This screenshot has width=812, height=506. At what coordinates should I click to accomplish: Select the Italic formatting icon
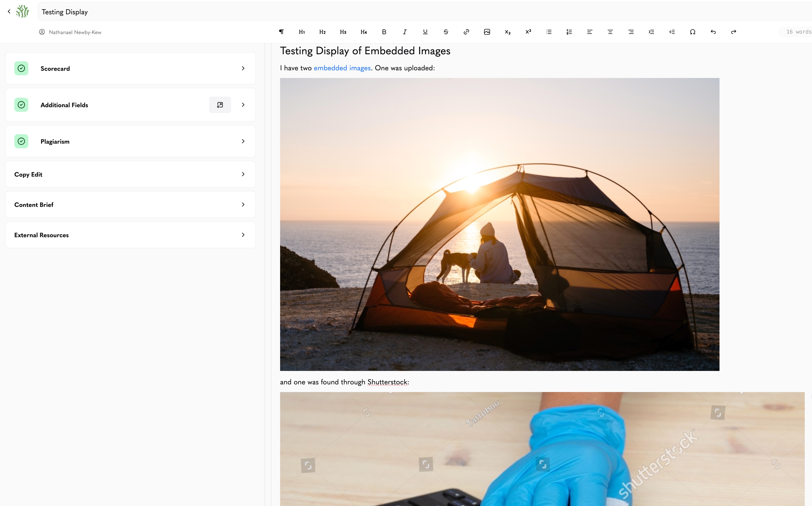tap(404, 32)
